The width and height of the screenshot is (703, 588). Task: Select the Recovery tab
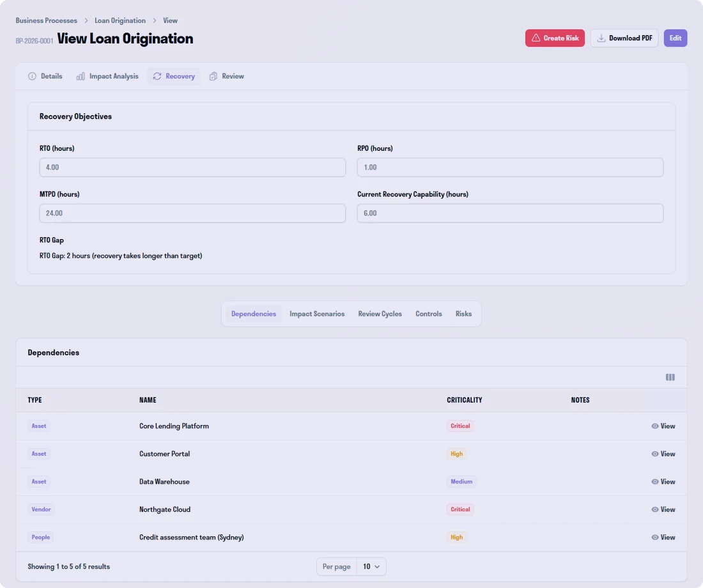174,76
